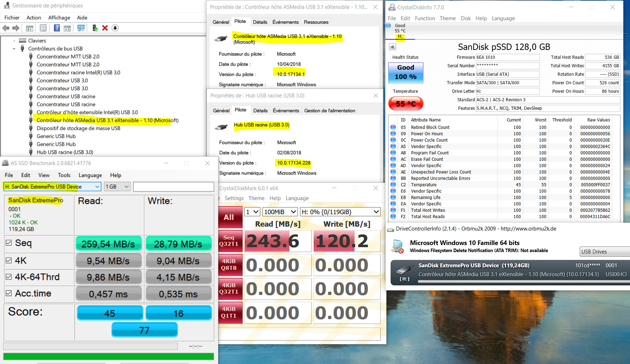This screenshot has width=630, height=364.
Task: Open the Affichage menu in Device Manager
Action: coord(59,18)
